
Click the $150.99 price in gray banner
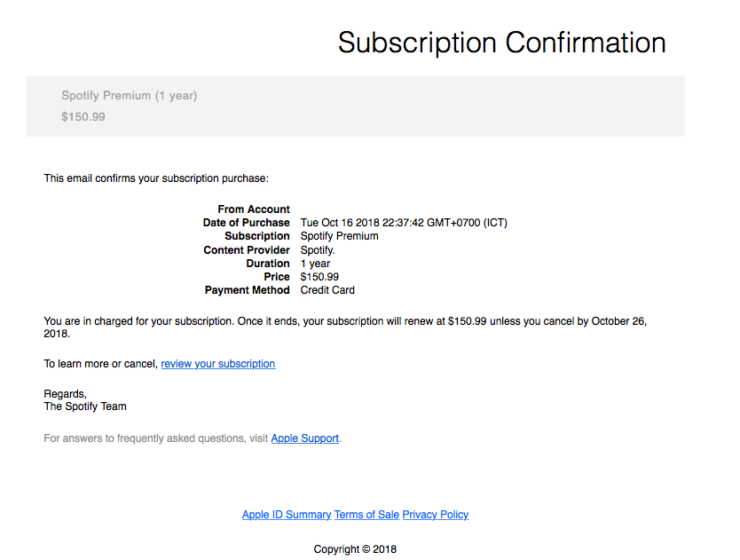tap(83, 116)
